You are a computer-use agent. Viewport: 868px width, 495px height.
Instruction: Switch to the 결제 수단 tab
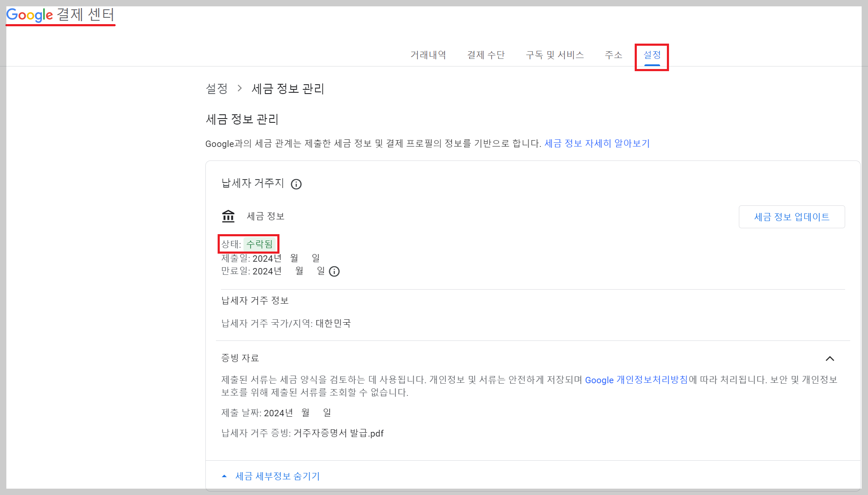click(x=486, y=55)
